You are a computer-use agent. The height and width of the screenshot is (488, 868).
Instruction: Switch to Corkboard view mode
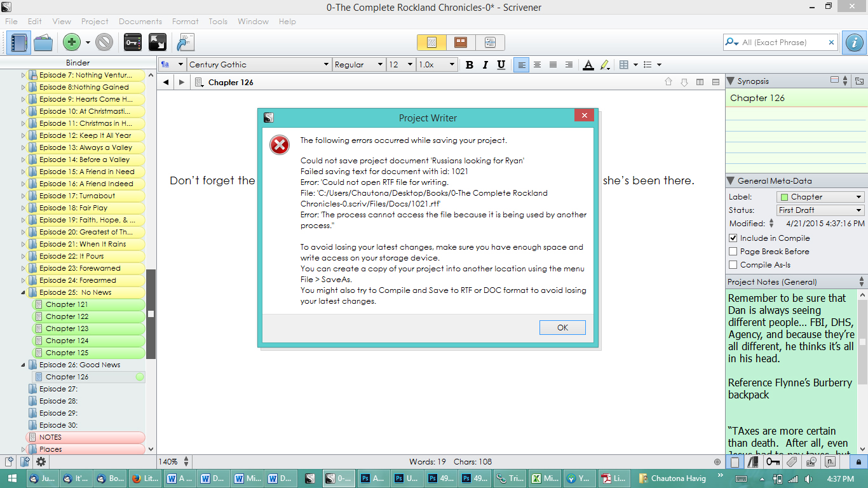461,43
